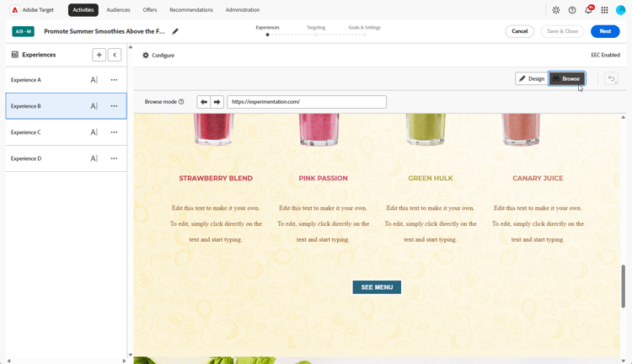Go to the Recommendations tab
The width and height of the screenshot is (632, 364).
point(191,9)
